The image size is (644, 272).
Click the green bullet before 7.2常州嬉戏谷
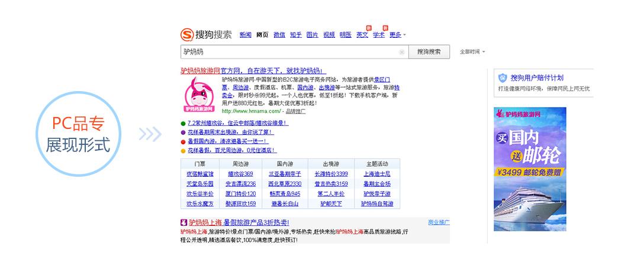(x=183, y=123)
